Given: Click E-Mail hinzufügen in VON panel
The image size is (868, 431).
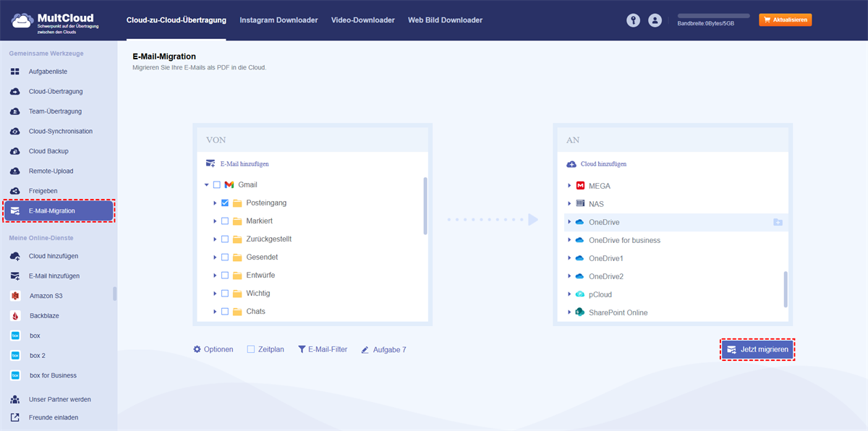Looking at the screenshot, I should tap(237, 164).
